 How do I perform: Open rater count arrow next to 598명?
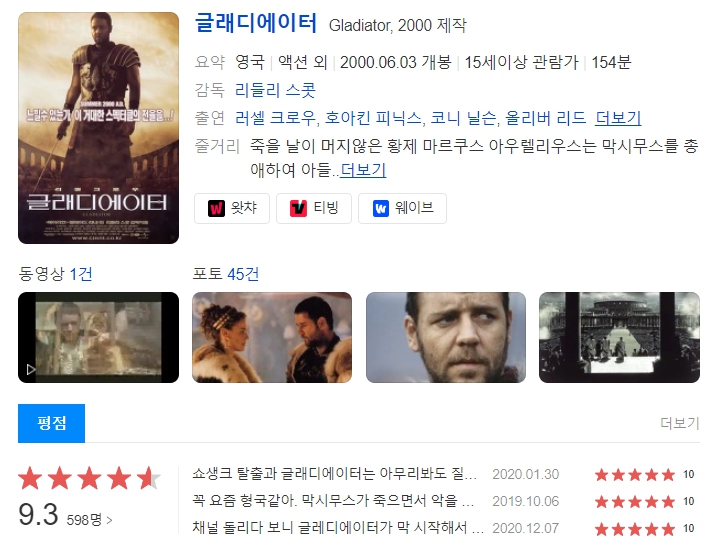pos(109,520)
